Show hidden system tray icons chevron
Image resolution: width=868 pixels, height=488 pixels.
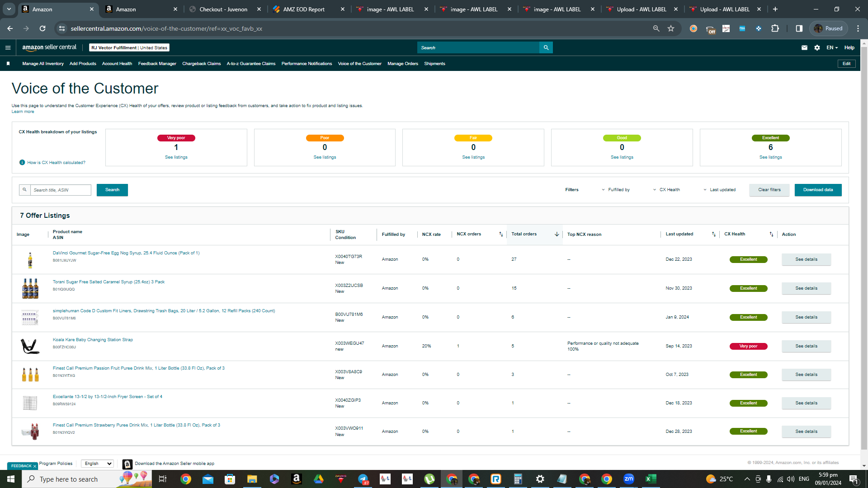click(747, 479)
